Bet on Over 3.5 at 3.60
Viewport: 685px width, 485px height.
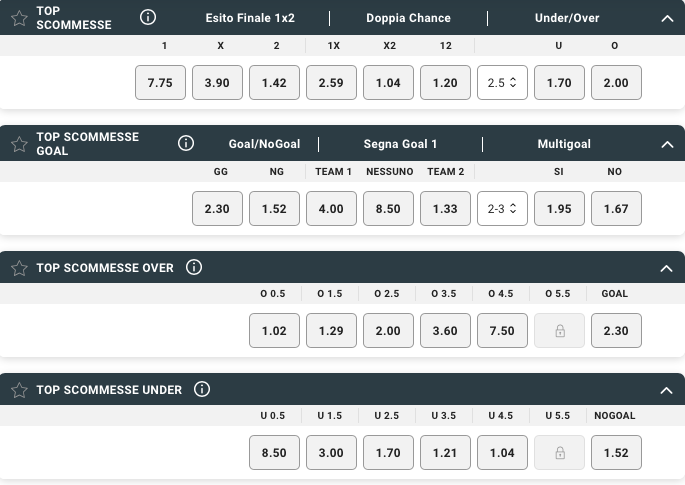tap(445, 331)
